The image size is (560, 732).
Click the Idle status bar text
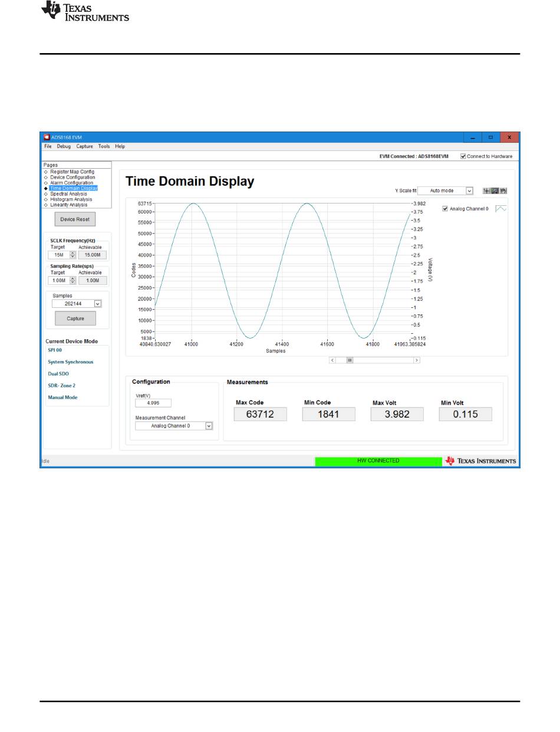coord(44,461)
